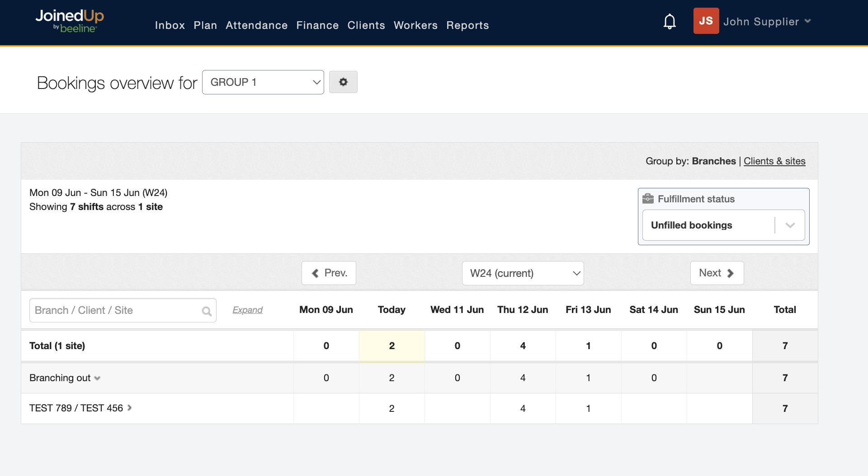The height and width of the screenshot is (476, 868).
Task: Open the notifications bell
Action: [670, 22]
